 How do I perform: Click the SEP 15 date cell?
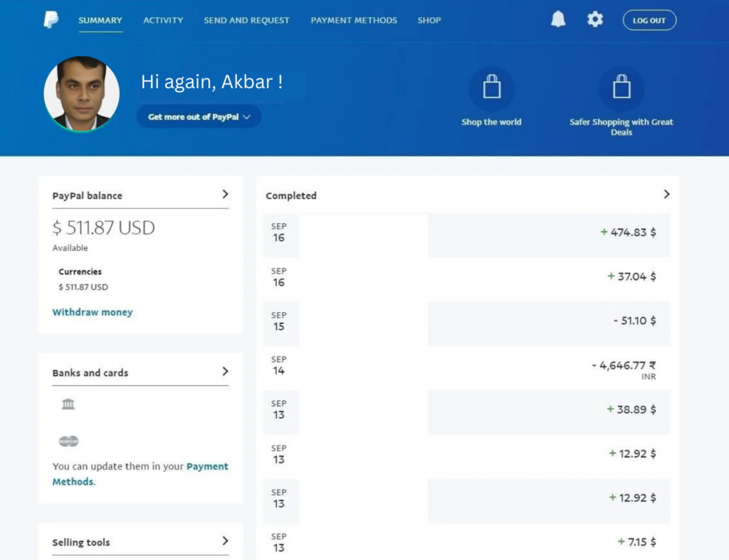pyautogui.click(x=280, y=324)
